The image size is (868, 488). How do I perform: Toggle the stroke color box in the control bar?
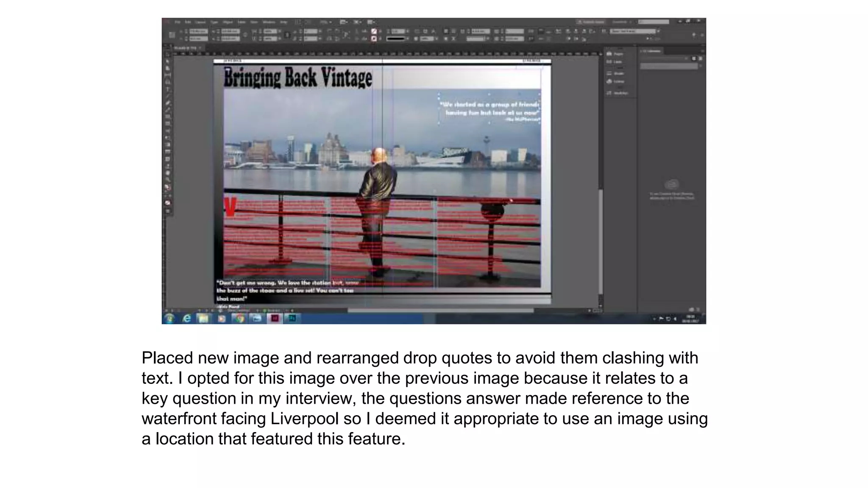click(374, 39)
